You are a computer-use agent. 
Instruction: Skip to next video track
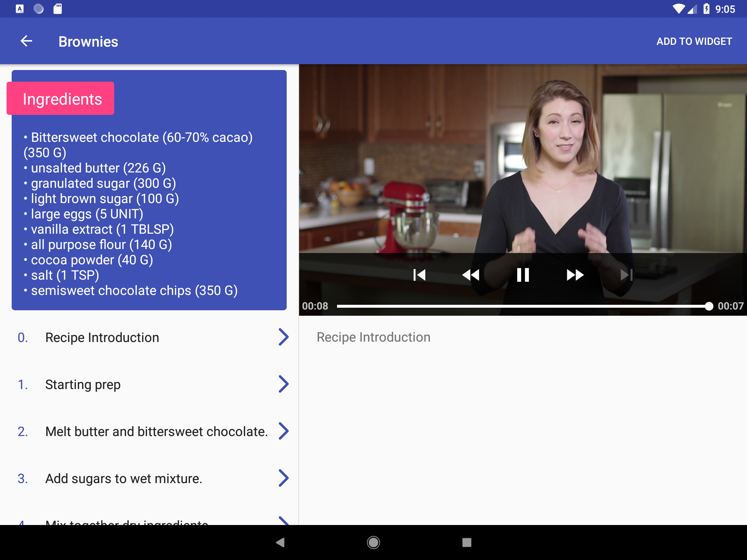pyautogui.click(x=626, y=275)
